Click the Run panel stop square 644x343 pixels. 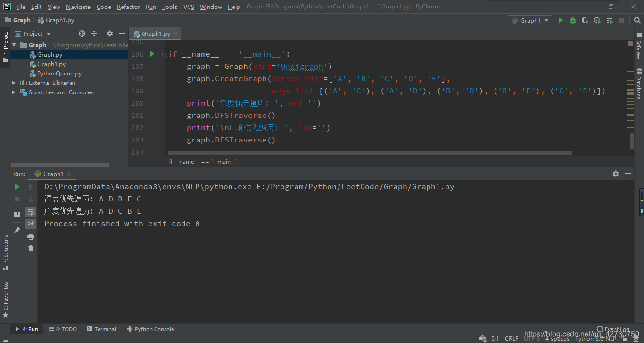[17, 199]
